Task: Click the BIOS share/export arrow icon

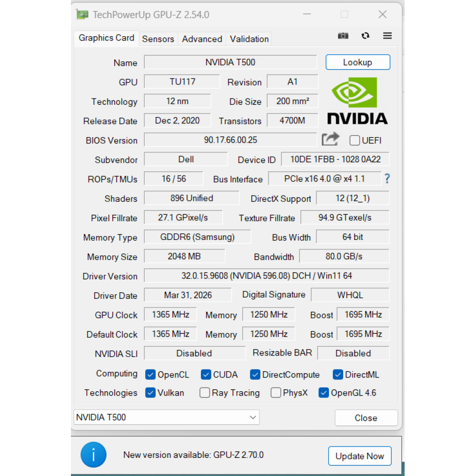Action: (x=331, y=139)
